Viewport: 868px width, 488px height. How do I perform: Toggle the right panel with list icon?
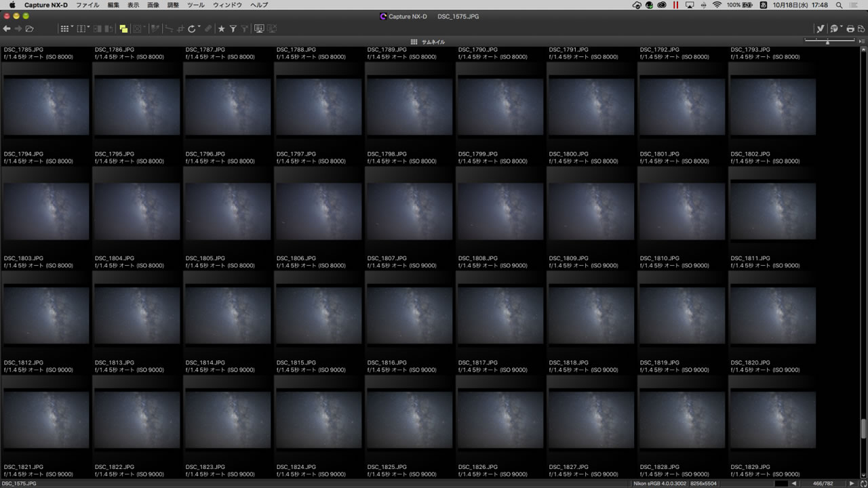[x=863, y=41]
